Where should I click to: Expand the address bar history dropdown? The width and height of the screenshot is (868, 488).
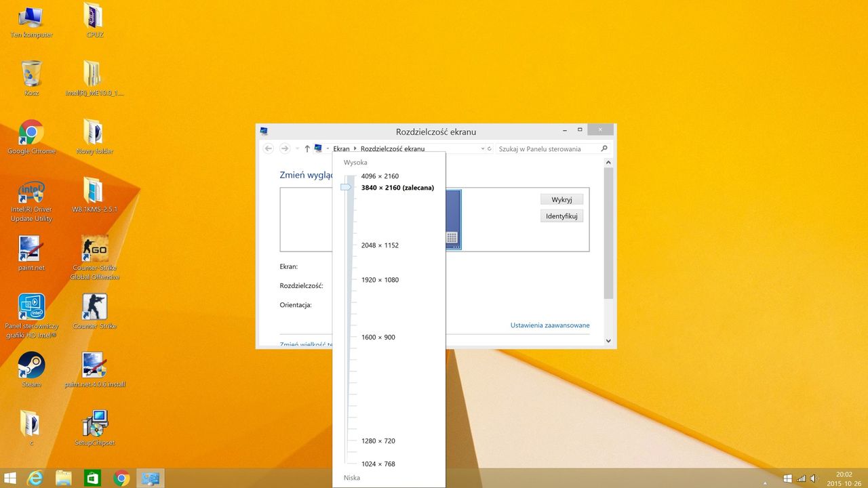coord(483,148)
